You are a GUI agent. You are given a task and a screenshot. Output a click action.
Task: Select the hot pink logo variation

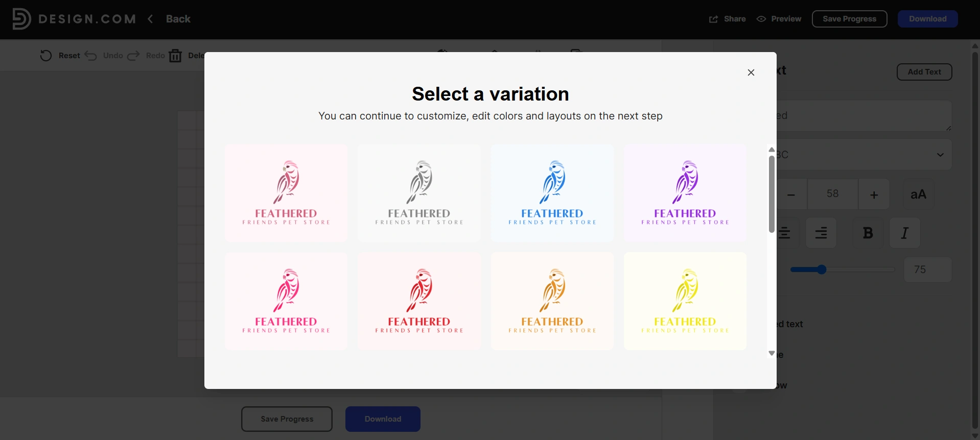coord(286,301)
